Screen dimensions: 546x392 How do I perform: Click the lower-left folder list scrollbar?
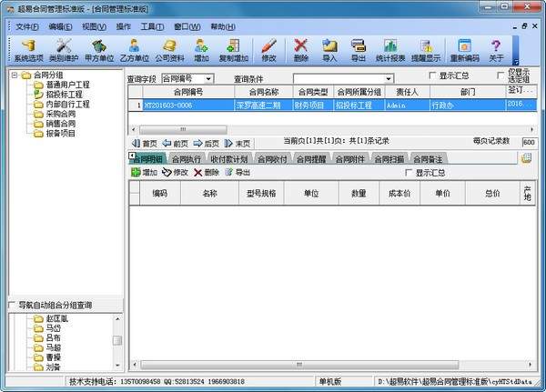(x=116, y=342)
